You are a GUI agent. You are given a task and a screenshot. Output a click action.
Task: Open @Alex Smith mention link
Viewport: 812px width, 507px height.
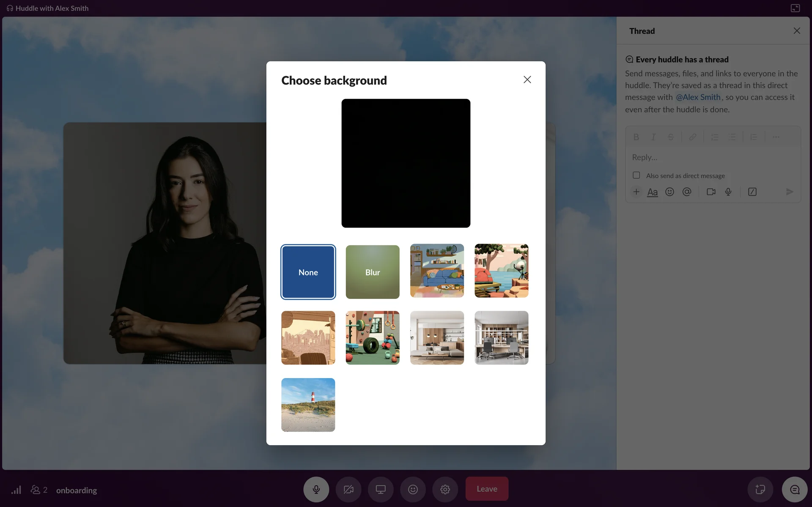[698, 97]
